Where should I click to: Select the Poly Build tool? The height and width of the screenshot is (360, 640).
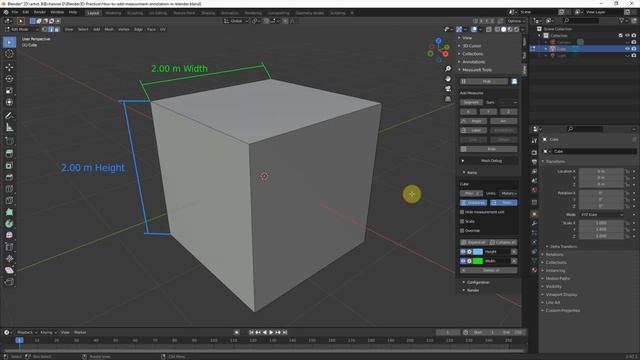tap(9, 212)
